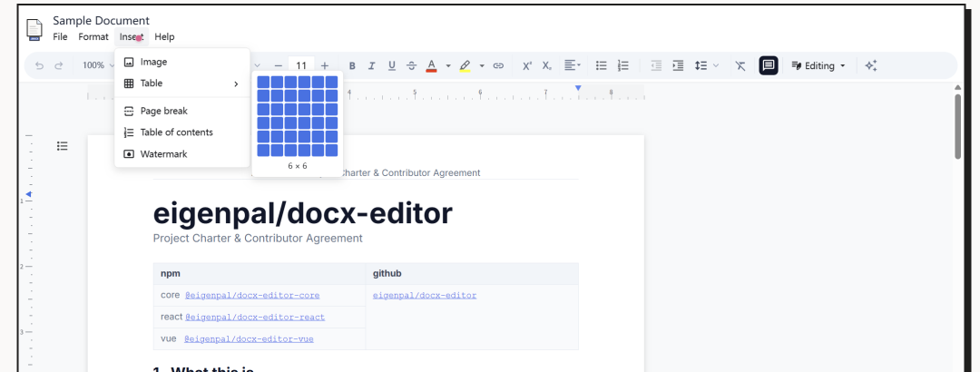Click the docx file icon beside the title
This screenshot has height=372, width=980.
[34, 29]
